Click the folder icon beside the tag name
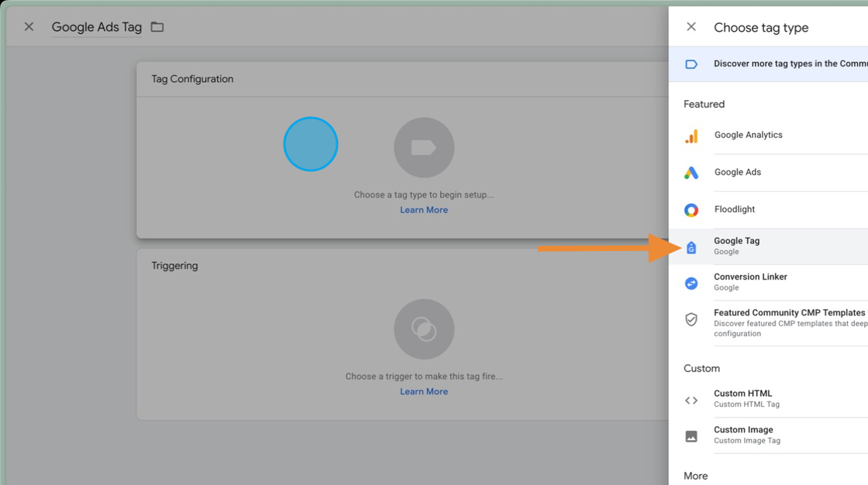The width and height of the screenshot is (868, 485). [x=157, y=26]
